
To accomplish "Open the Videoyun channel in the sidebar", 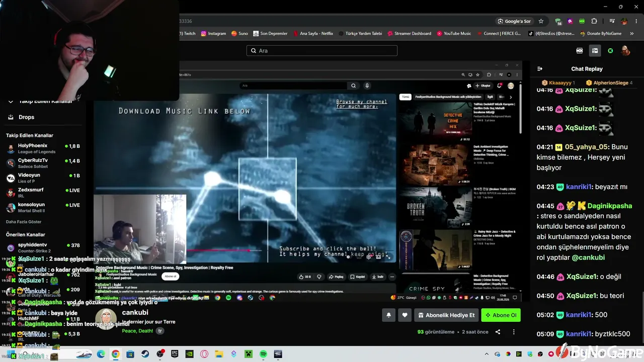I will click(x=43, y=177).
